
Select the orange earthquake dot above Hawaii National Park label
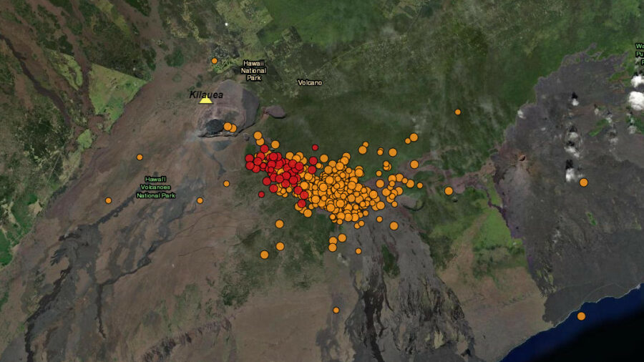pos(214,61)
